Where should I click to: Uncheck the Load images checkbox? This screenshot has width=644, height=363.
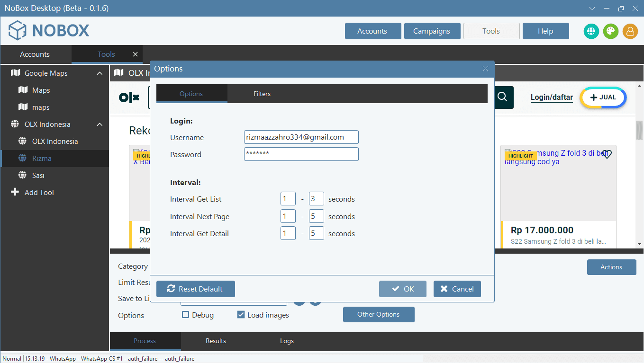click(241, 314)
